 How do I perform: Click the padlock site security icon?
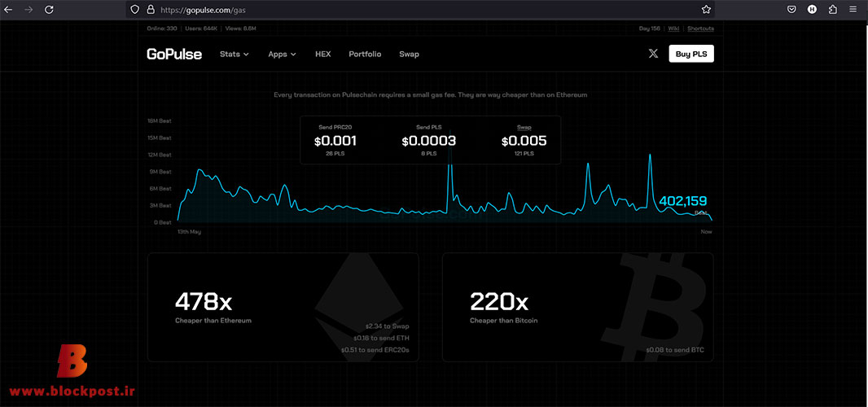[x=150, y=10]
